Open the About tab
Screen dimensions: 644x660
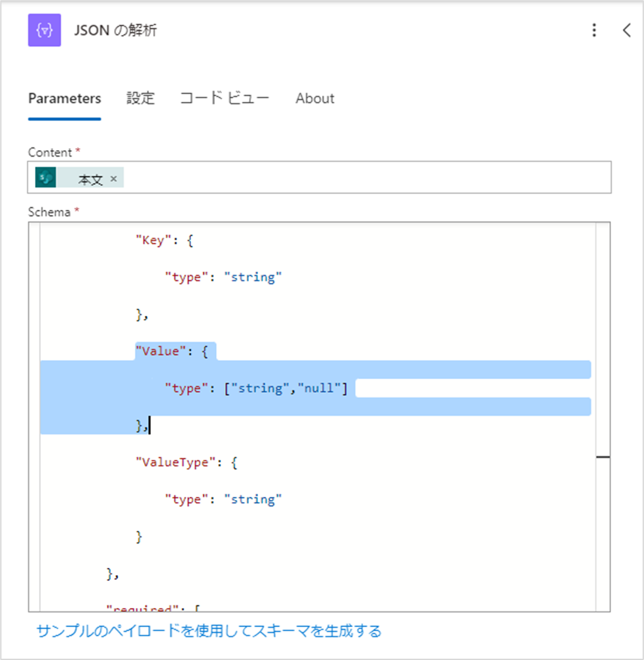point(315,99)
